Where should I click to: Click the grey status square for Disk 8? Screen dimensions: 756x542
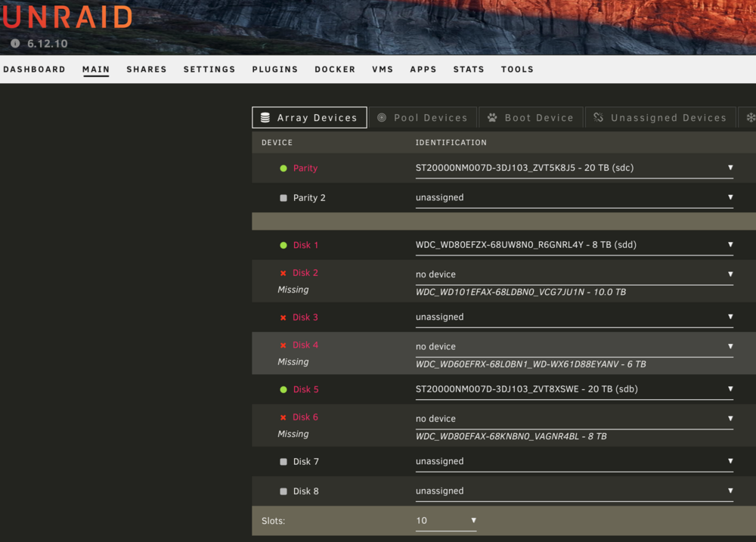[283, 491]
